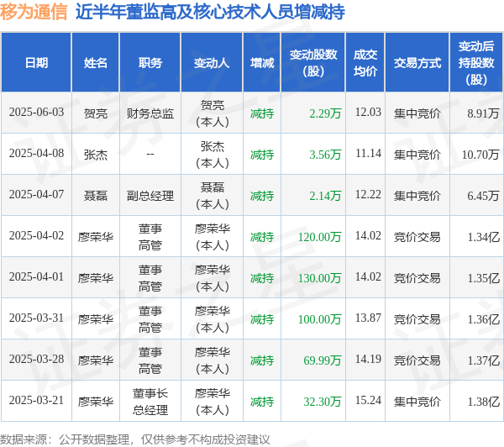Click 集中竞价 in the 2025-03-21 row
This screenshot has height=447, width=504.
point(417,402)
